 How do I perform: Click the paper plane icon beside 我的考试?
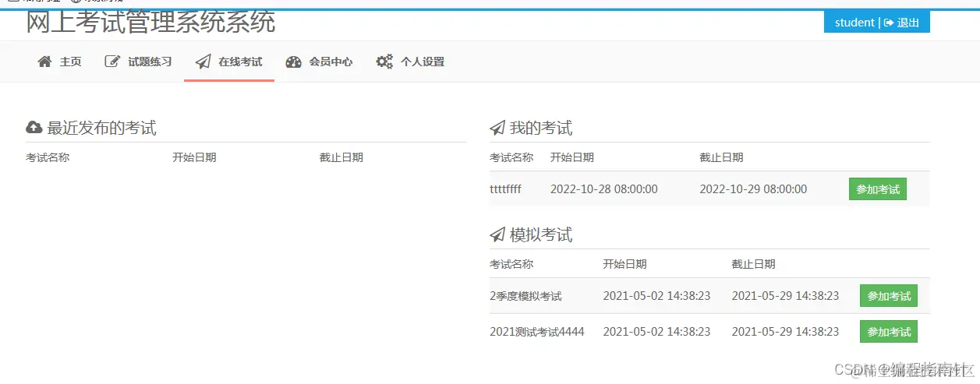497,128
